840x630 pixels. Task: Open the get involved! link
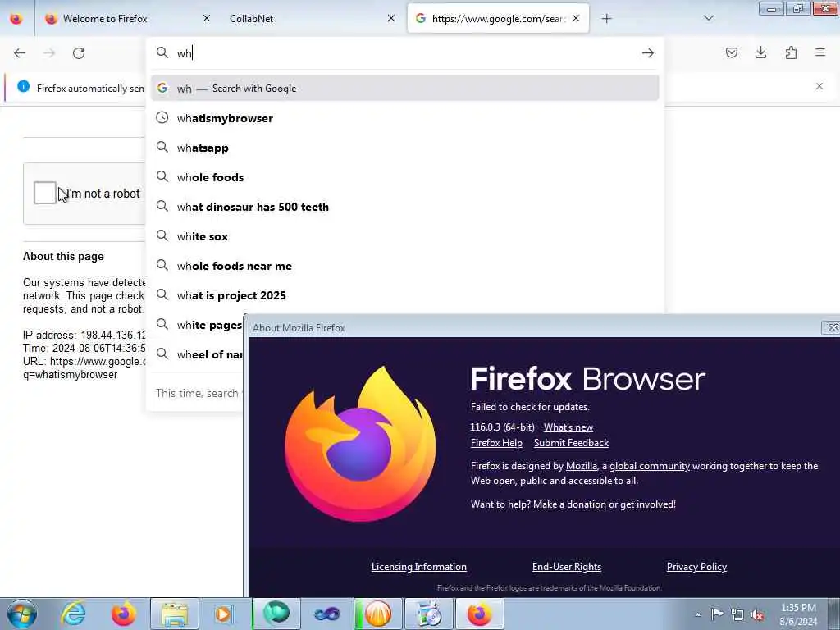click(648, 504)
